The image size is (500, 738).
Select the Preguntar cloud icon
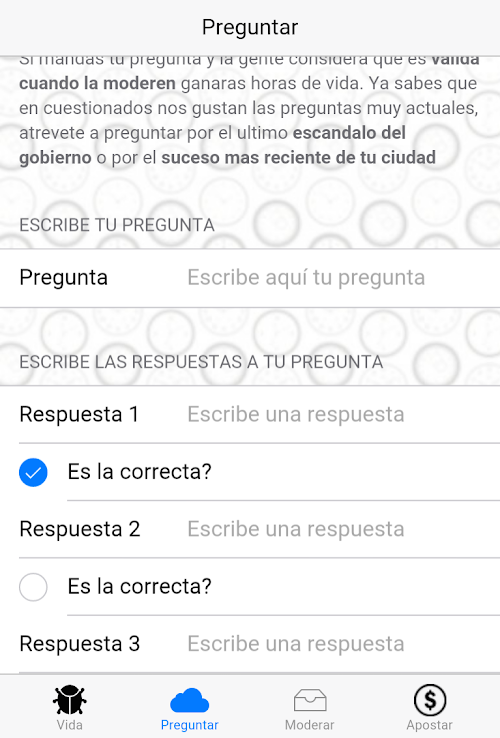pos(189,700)
